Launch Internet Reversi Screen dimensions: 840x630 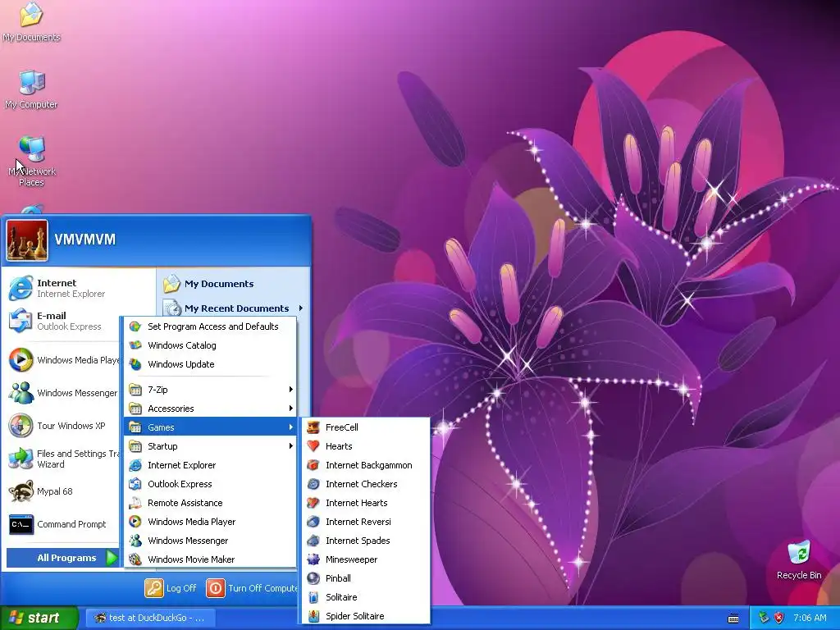(366, 521)
